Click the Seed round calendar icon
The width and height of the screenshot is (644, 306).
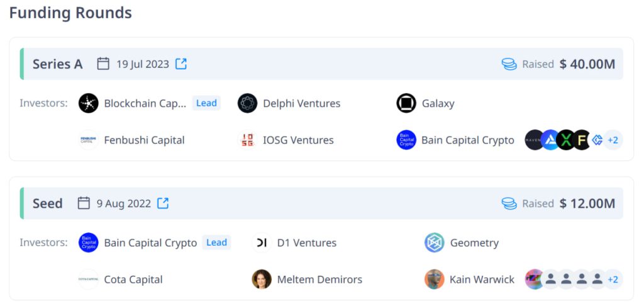(84, 203)
